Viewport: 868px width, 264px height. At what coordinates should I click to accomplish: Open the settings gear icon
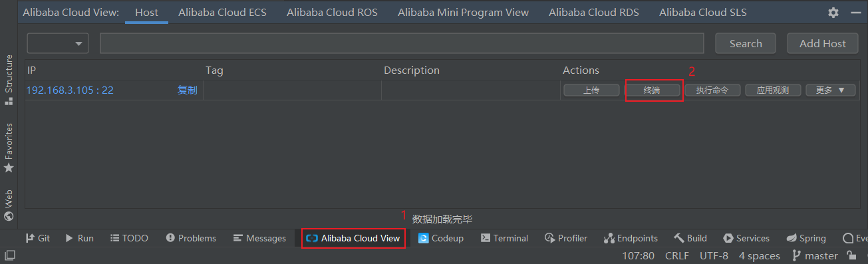coord(833,13)
